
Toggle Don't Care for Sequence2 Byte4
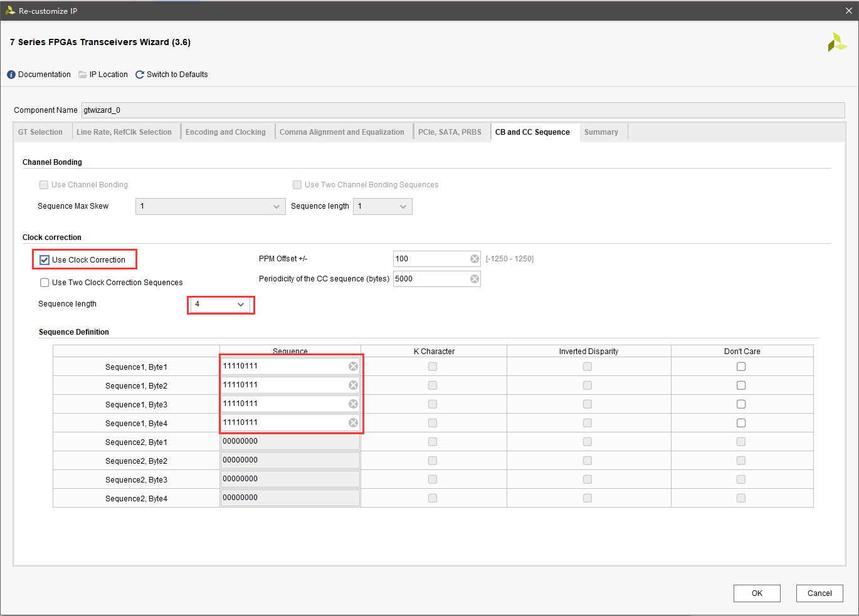pyautogui.click(x=741, y=498)
